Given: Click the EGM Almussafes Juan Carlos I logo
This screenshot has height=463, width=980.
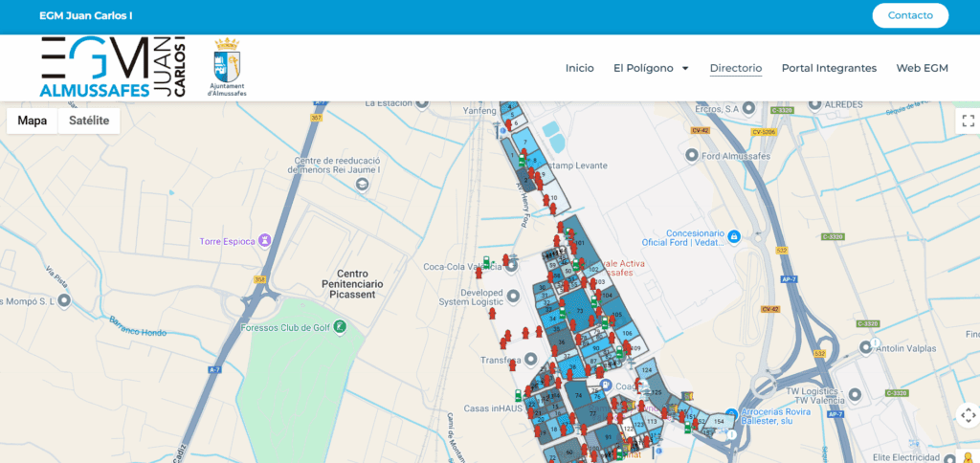Looking at the screenshot, I should (x=113, y=67).
